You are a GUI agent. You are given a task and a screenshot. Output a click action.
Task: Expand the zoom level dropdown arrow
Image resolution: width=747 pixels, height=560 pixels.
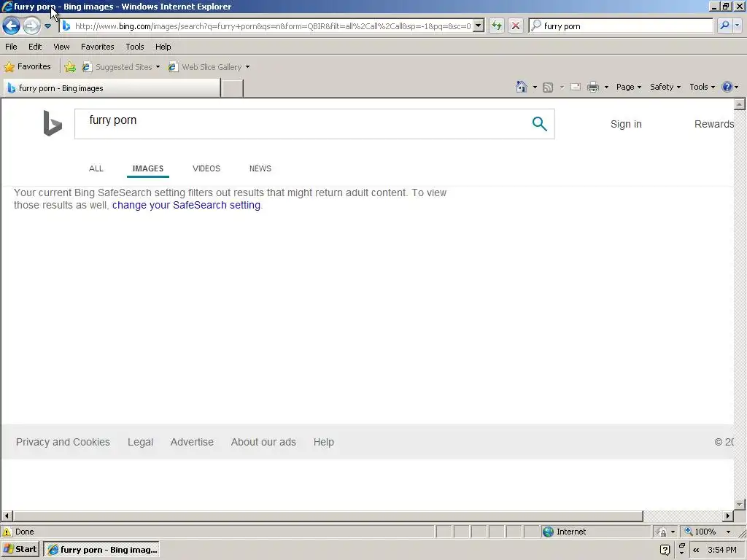pos(728,532)
